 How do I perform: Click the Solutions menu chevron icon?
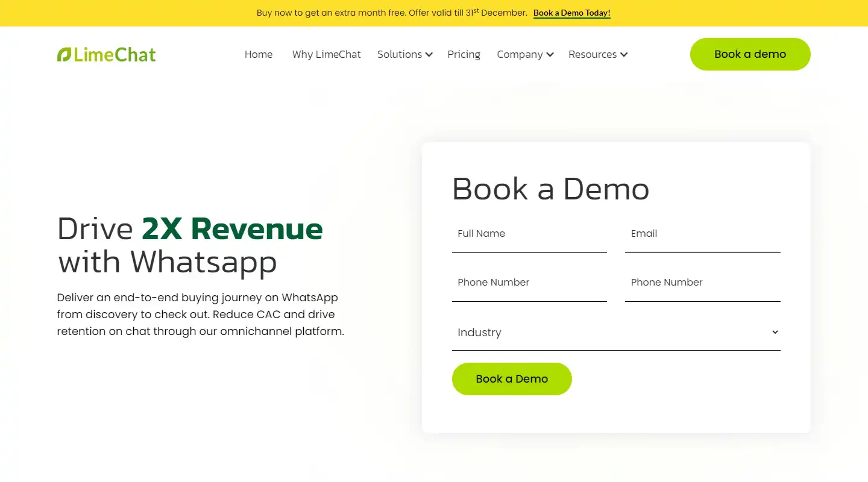click(429, 55)
